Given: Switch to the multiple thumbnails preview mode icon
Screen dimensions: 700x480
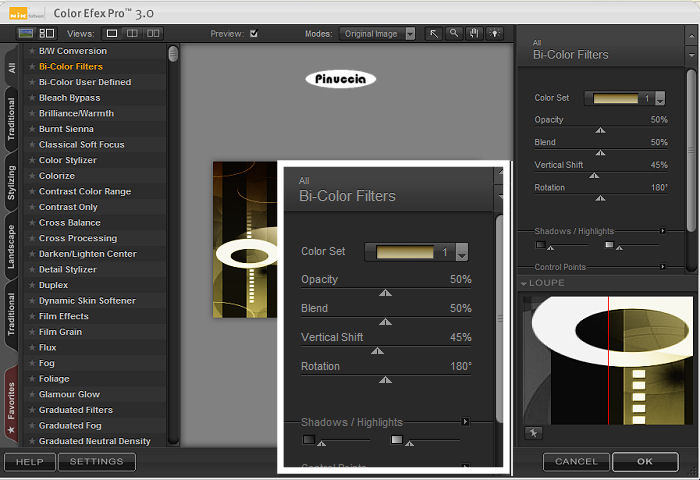Looking at the screenshot, I should (x=47, y=33).
